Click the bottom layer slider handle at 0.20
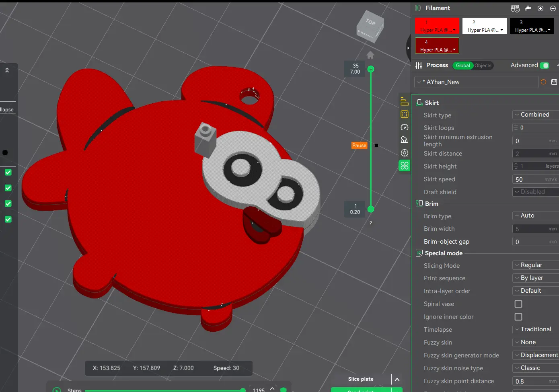The image size is (559, 392). coord(371,209)
